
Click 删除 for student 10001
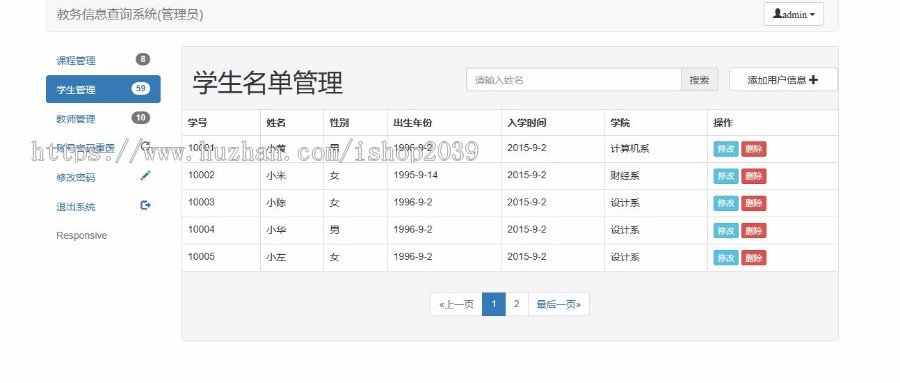pyautogui.click(x=754, y=149)
